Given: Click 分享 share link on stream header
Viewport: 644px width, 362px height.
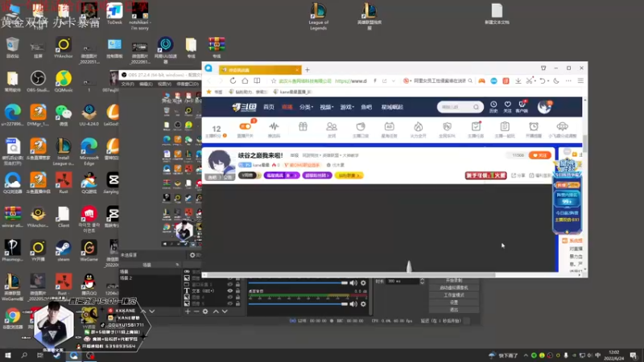Looking at the screenshot, I should pyautogui.click(x=518, y=175).
